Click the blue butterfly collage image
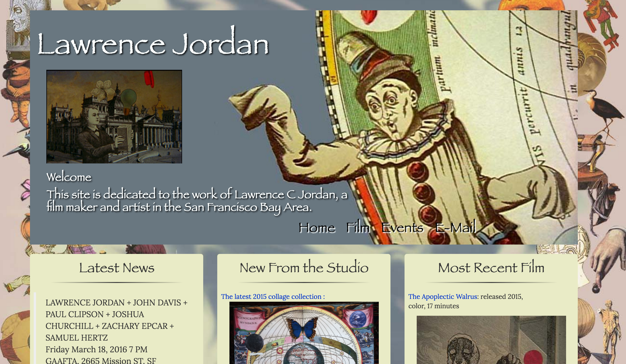 (304, 333)
